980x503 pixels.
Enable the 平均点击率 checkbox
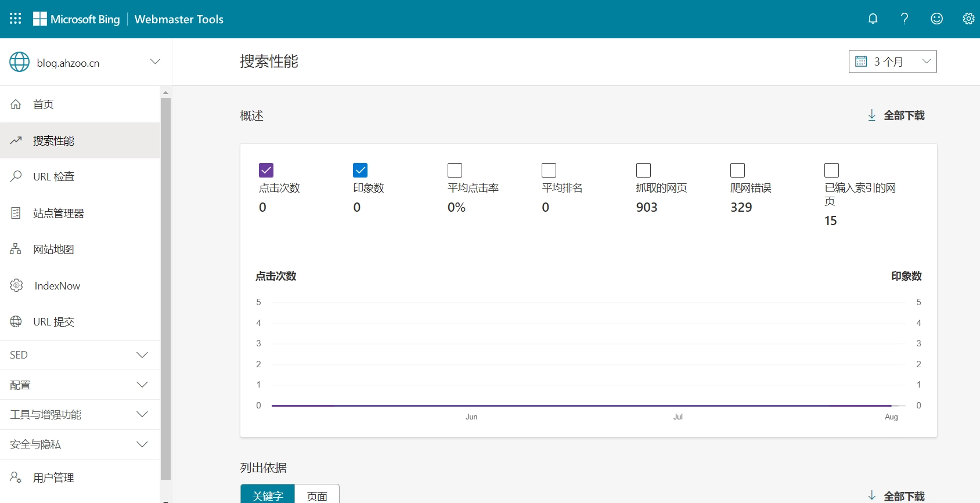pyautogui.click(x=455, y=170)
